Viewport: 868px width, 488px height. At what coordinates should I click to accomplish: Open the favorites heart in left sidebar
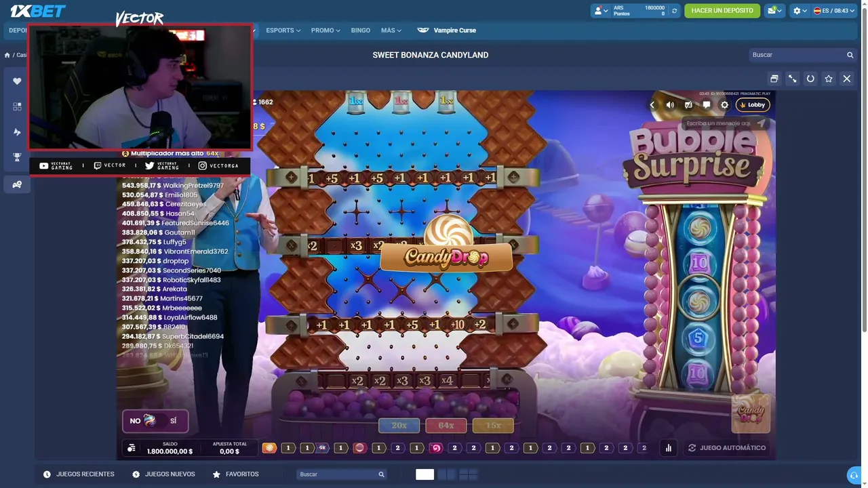point(17,81)
